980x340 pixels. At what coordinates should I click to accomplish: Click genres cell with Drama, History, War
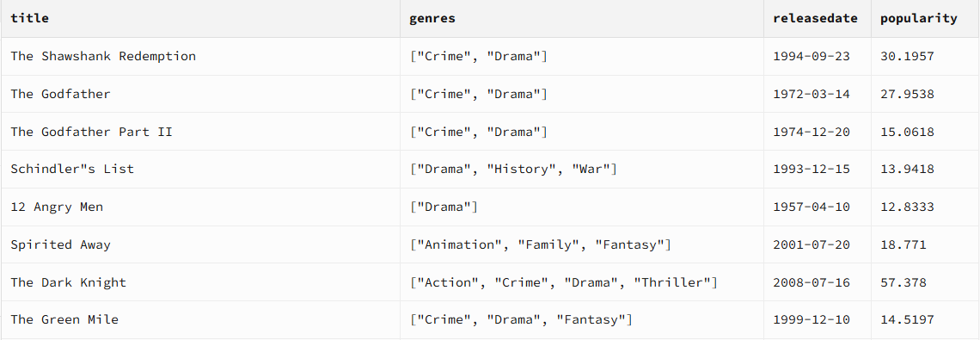[582, 169]
